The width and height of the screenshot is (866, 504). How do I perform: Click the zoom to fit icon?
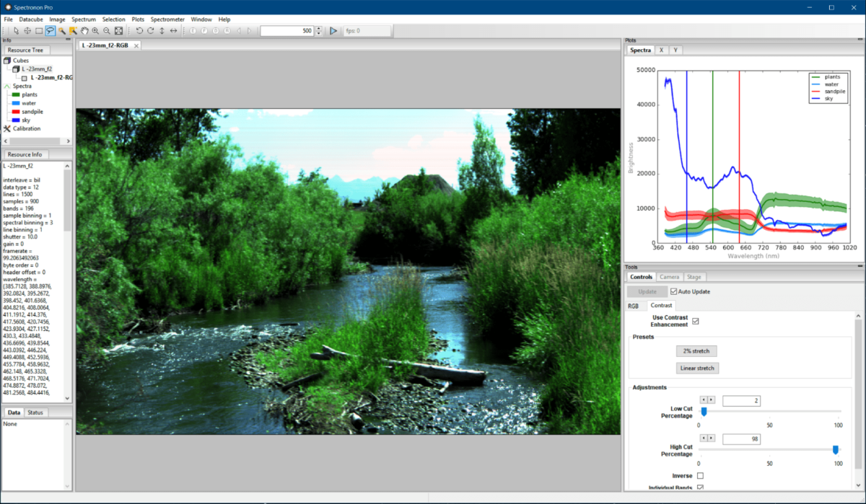tap(118, 31)
